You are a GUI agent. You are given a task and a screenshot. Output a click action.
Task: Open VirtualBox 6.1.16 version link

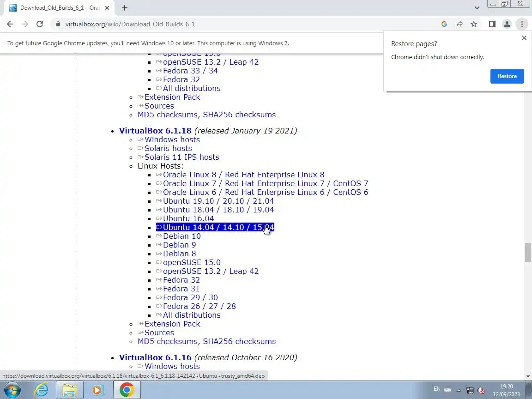point(155,357)
